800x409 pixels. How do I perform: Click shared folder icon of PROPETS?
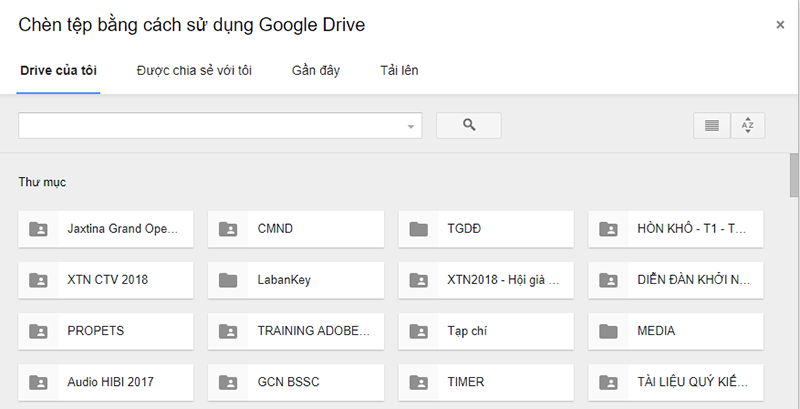[38, 331]
